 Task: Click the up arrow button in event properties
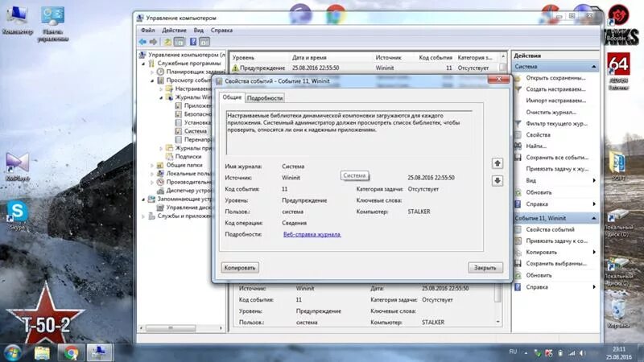tap(497, 163)
